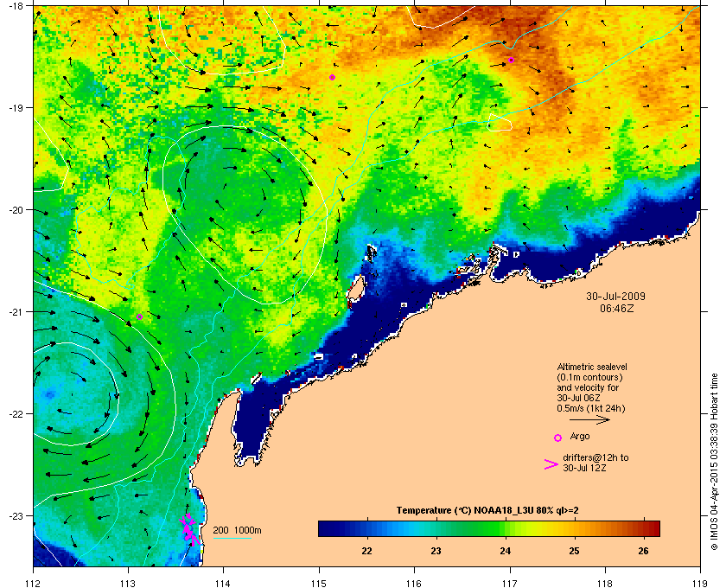The width and height of the screenshot is (726, 588).
Task: Click the magenta Argo legend circle
Action: [558, 438]
